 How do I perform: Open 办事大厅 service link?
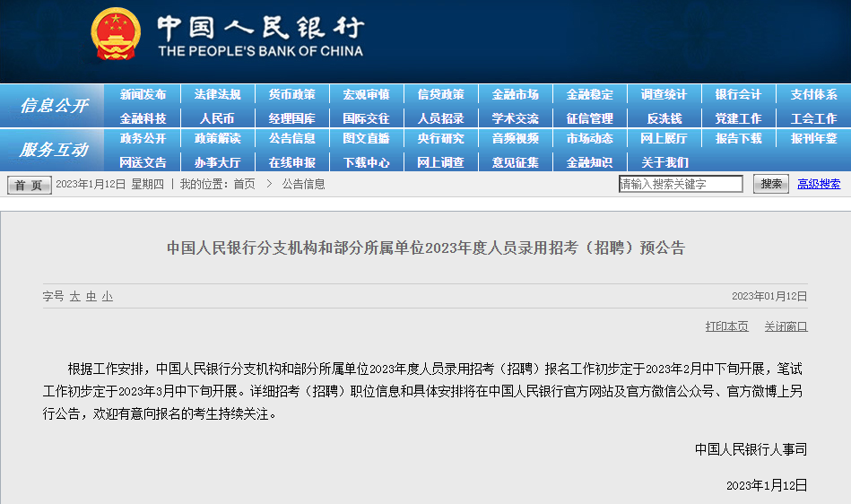click(x=217, y=162)
